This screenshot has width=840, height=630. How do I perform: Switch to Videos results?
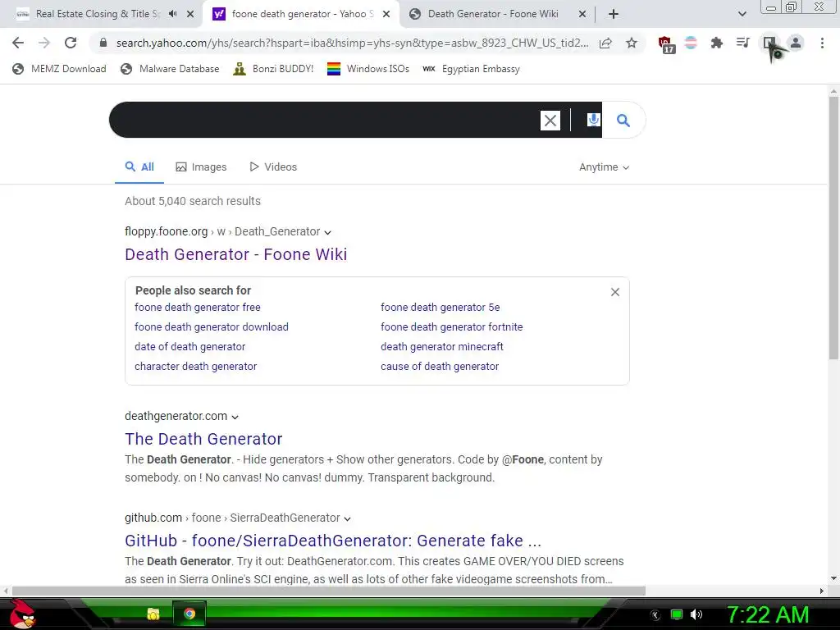tap(273, 167)
